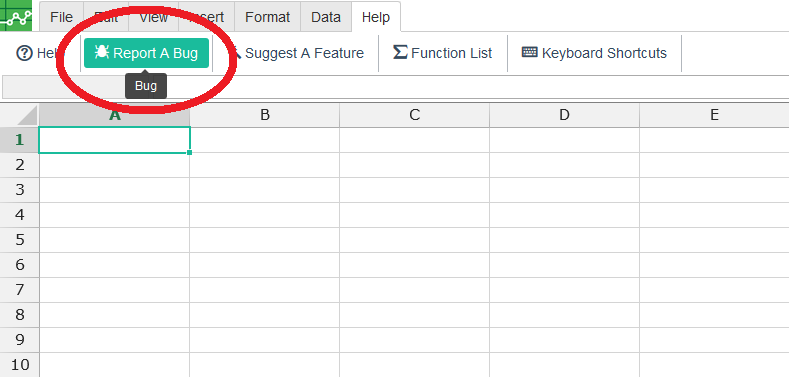Viewport: 789px width, 377px height.
Task: Select row 5 header
Action: tap(20, 240)
